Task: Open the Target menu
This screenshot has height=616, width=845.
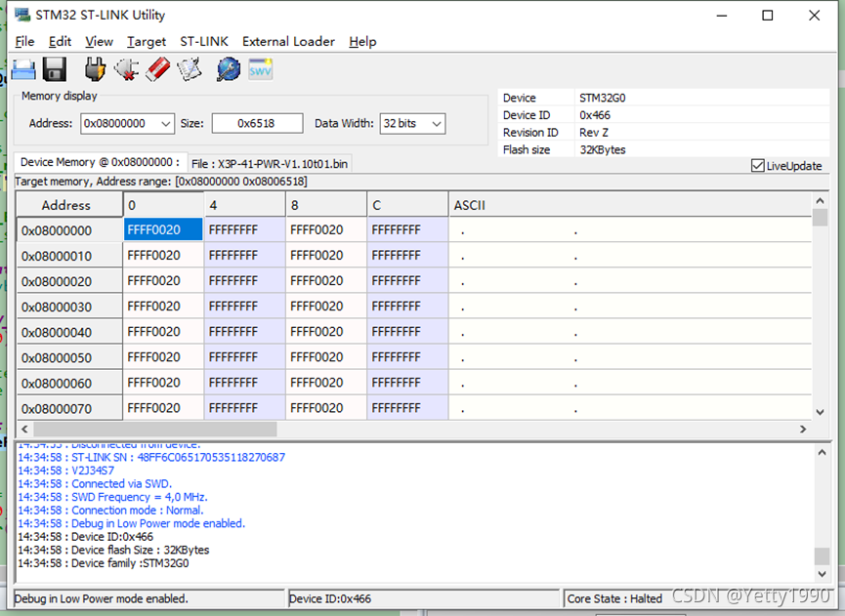Action: point(146,41)
